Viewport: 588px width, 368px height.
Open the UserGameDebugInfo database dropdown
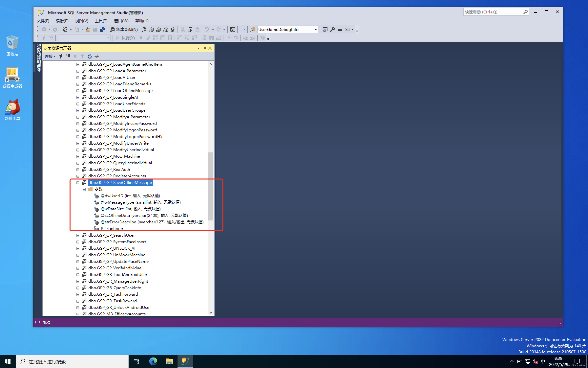point(315,29)
